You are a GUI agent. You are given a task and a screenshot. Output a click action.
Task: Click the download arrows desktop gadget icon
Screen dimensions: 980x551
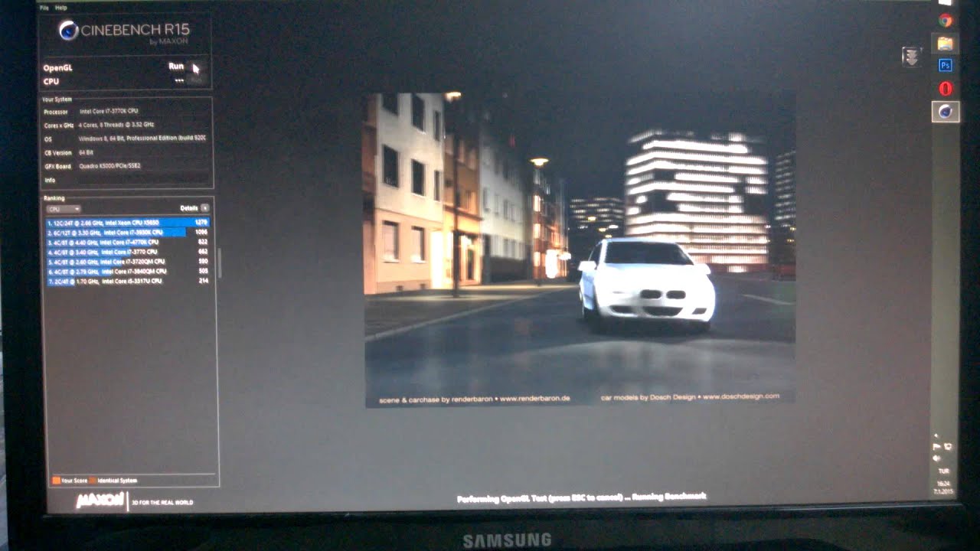[911, 57]
